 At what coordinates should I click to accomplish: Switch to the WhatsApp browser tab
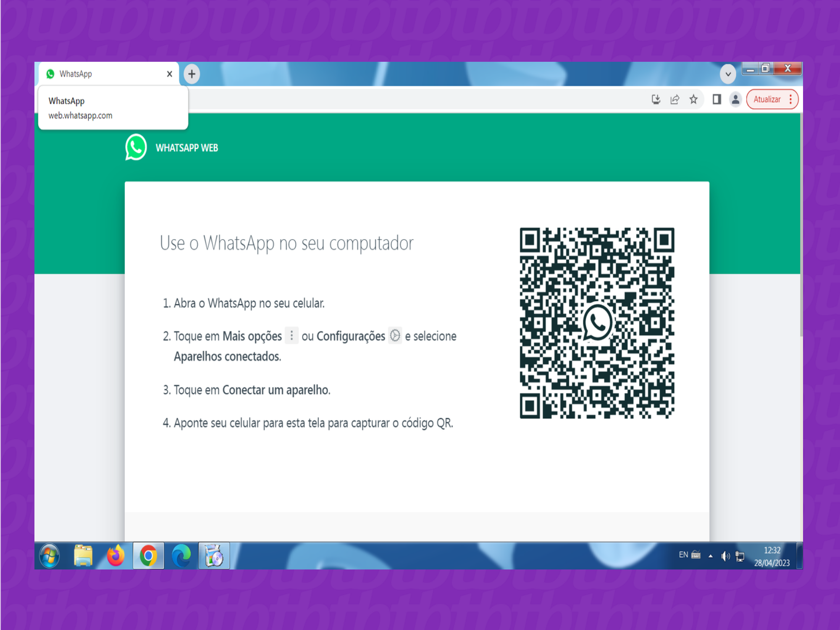(x=109, y=74)
